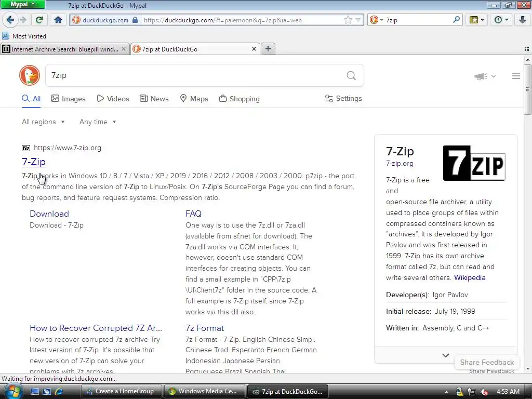Open a new tab with the plus button
The image size is (532, 399).
(268, 49)
